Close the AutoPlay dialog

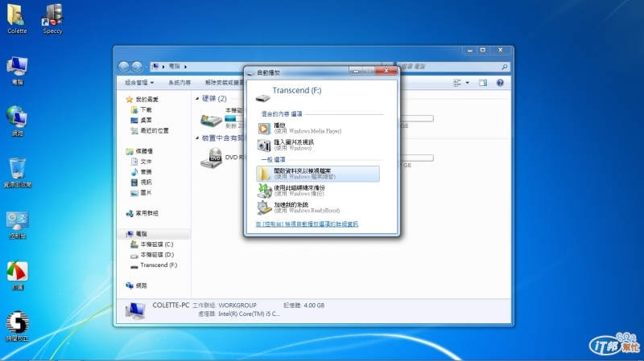(x=386, y=71)
